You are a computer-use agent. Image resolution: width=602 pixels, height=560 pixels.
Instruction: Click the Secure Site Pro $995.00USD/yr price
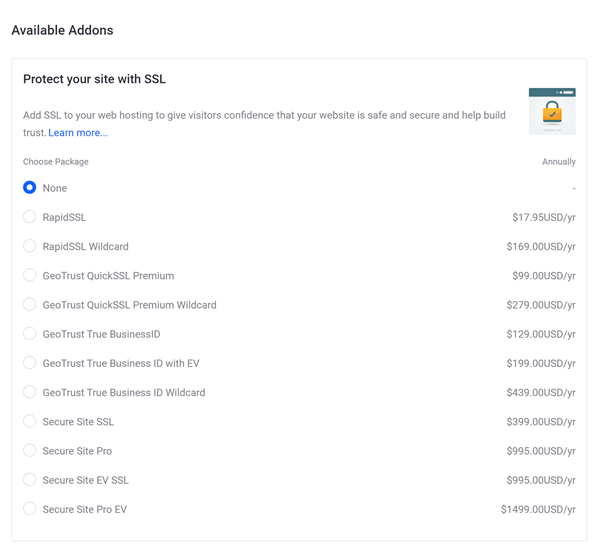point(541,451)
